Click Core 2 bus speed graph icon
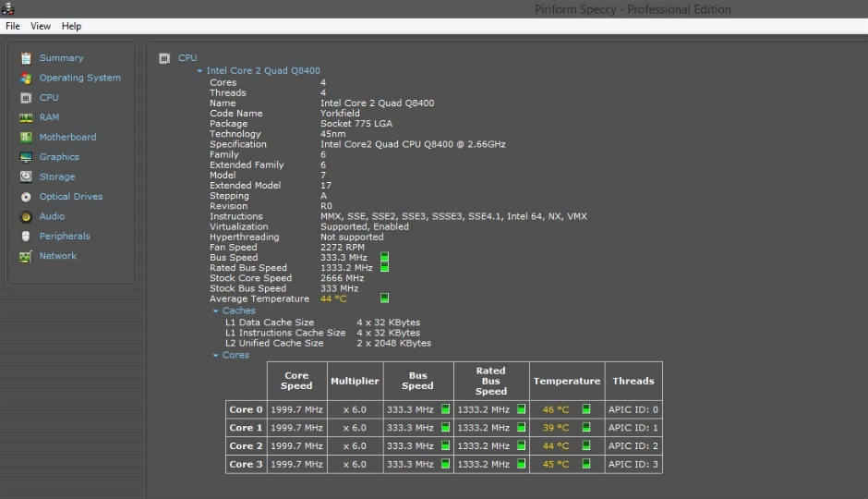Viewport: 868px width, 499px height. pyautogui.click(x=446, y=445)
